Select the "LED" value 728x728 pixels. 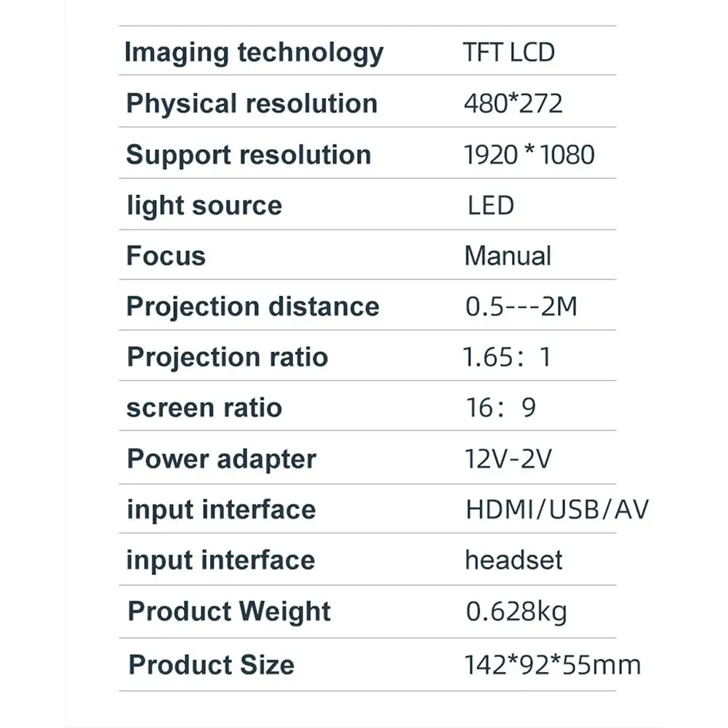coord(490,205)
